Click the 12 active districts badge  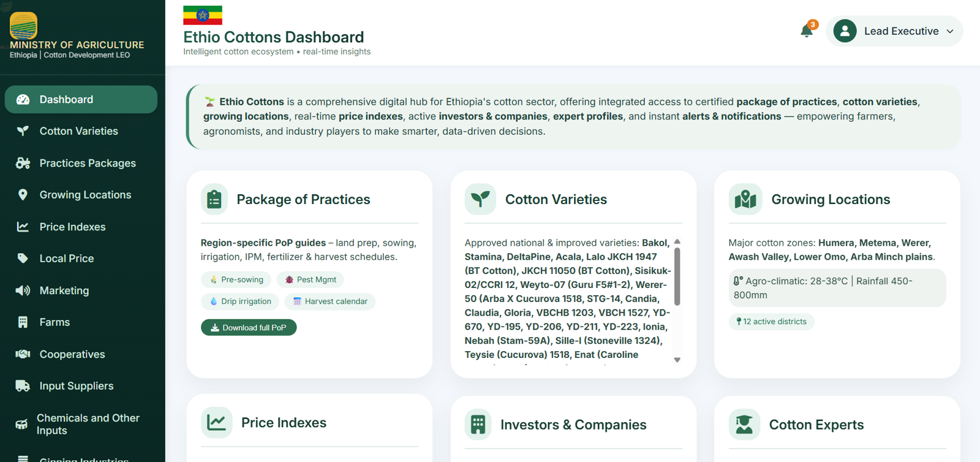[771, 322]
